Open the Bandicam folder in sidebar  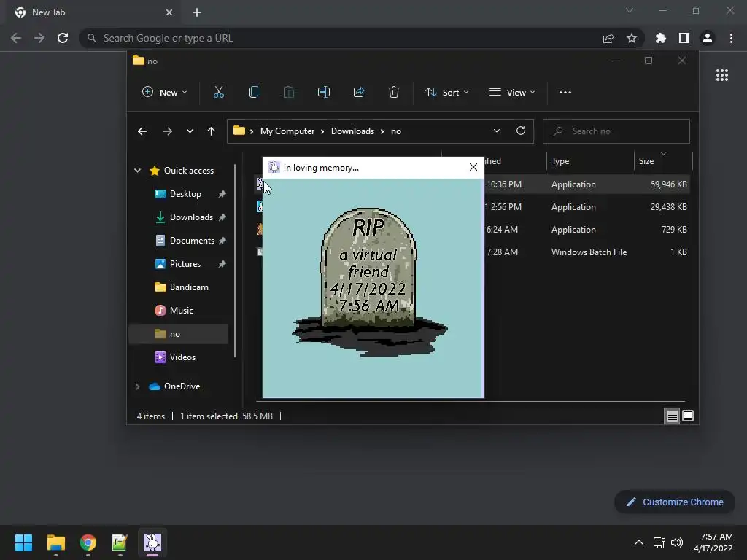tap(189, 287)
